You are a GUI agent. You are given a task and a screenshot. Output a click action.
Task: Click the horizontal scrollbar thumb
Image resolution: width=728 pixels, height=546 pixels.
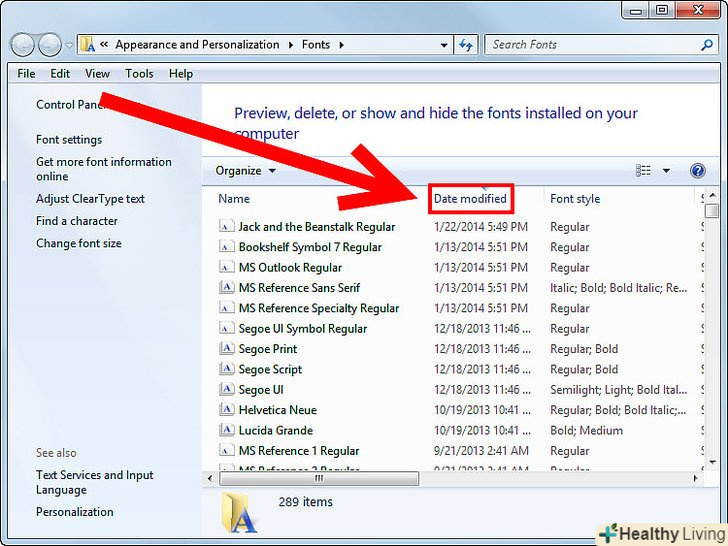coord(319,478)
